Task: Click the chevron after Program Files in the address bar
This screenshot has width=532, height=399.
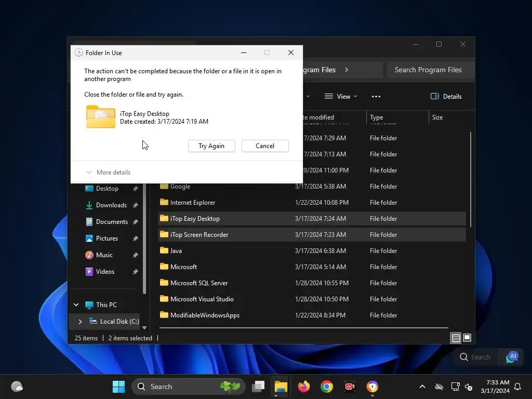Action: [x=347, y=70]
